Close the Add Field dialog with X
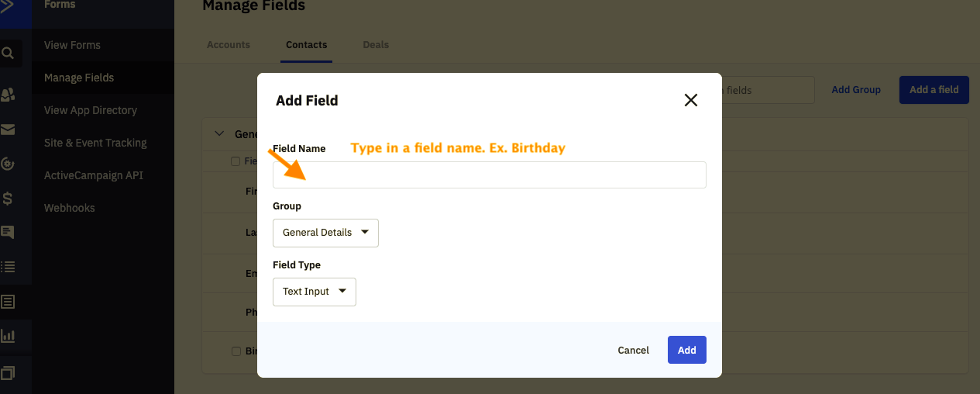This screenshot has height=394, width=980. pos(691,100)
